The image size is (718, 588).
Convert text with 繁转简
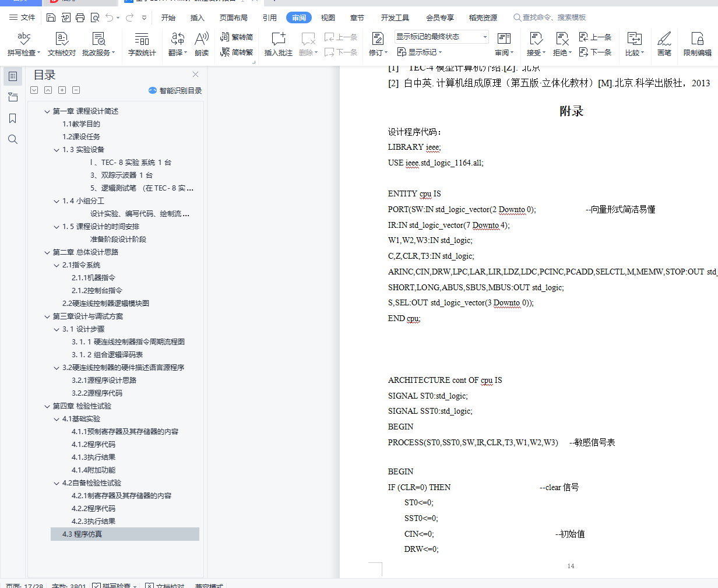(237, 37)
